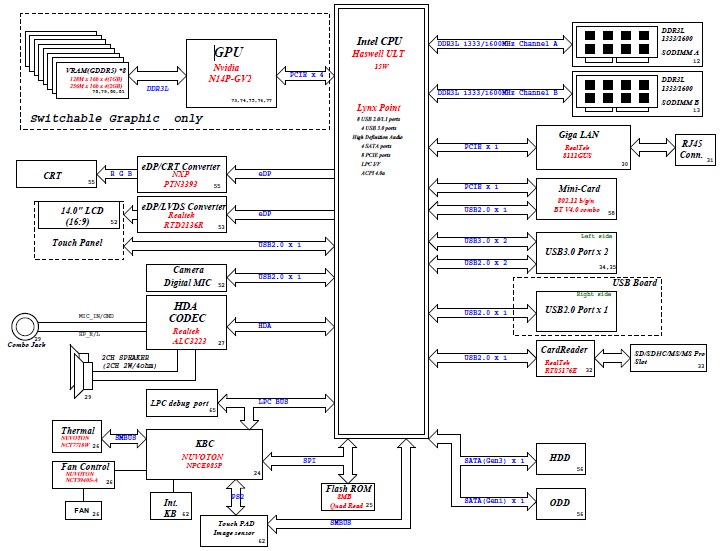The image size is (722, 551).
Task: Click the 'MIC_IN/GND' signal label
Action: pyautogui.click(x=96, y=316)
